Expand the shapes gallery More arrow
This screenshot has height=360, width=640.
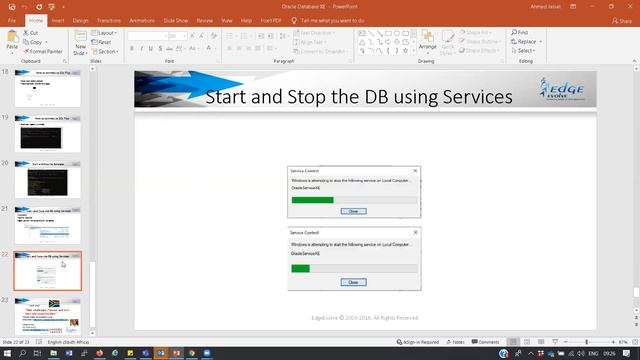coord(413,51)
